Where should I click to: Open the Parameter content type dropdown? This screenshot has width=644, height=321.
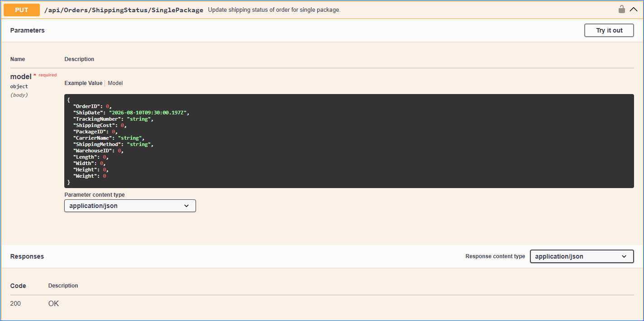point(130,206)
